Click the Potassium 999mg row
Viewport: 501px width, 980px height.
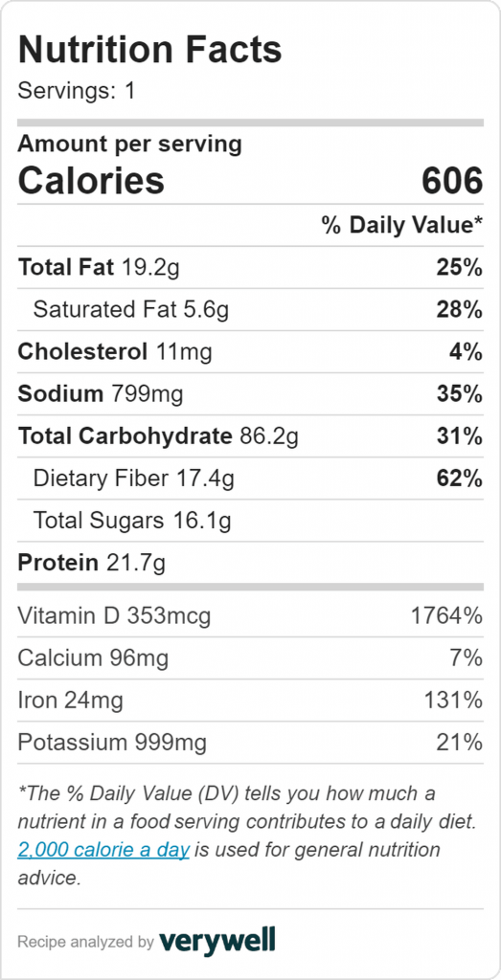(250, 743)
